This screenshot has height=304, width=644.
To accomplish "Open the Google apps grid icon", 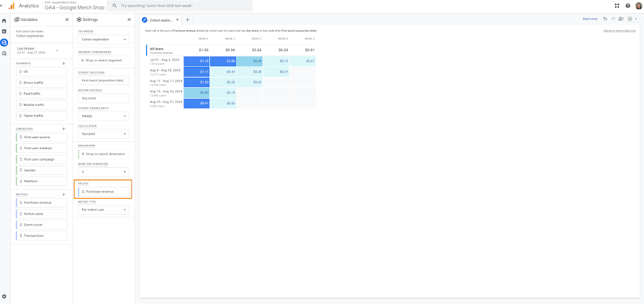I will [x=617, y=6].
